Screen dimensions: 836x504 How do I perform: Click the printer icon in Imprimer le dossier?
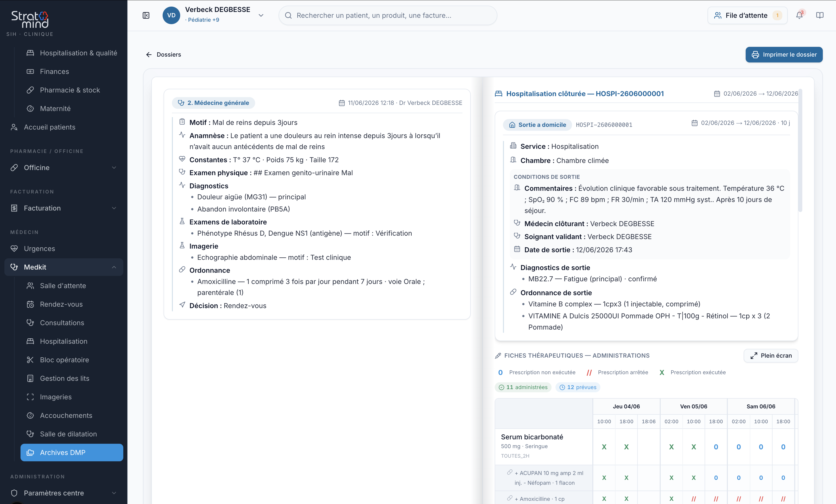[x=755, y=55]
